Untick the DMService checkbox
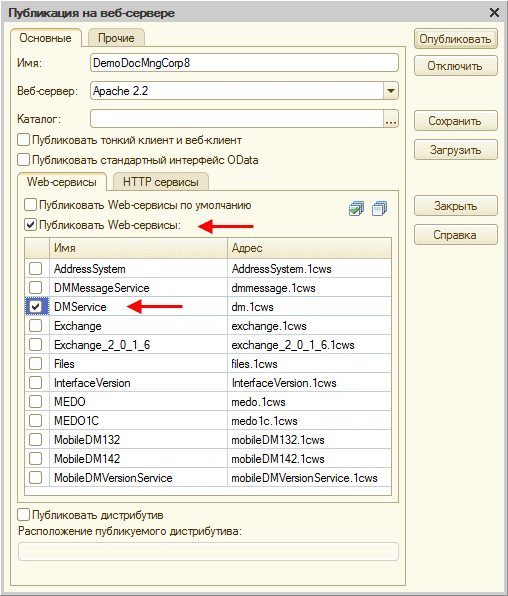Screen dimensions: 508x596 pos(35,307)
